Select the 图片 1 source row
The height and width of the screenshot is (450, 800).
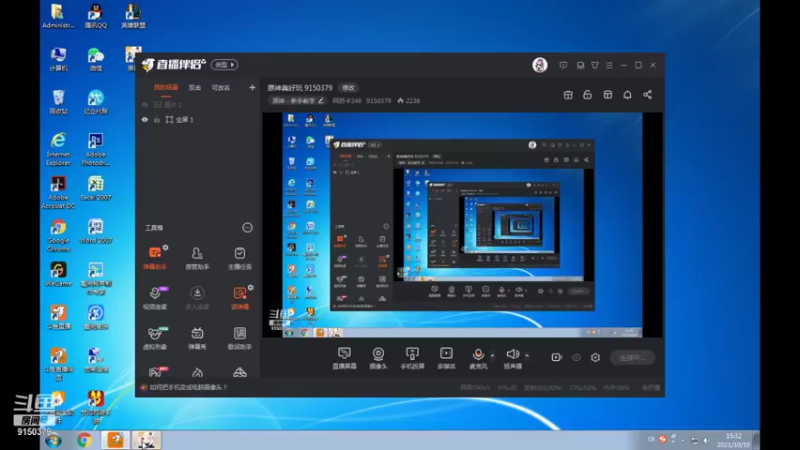(x=198, y=105)
